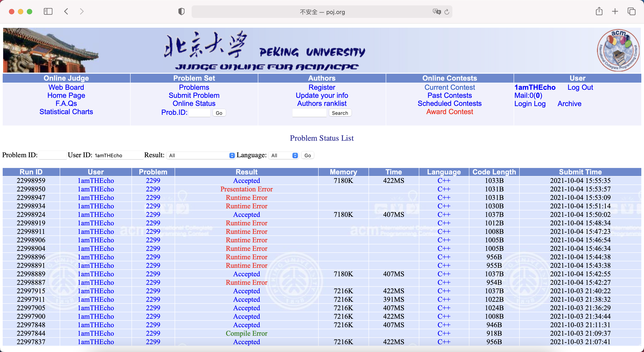Open a new tab with plus icon

click(615, 11)
